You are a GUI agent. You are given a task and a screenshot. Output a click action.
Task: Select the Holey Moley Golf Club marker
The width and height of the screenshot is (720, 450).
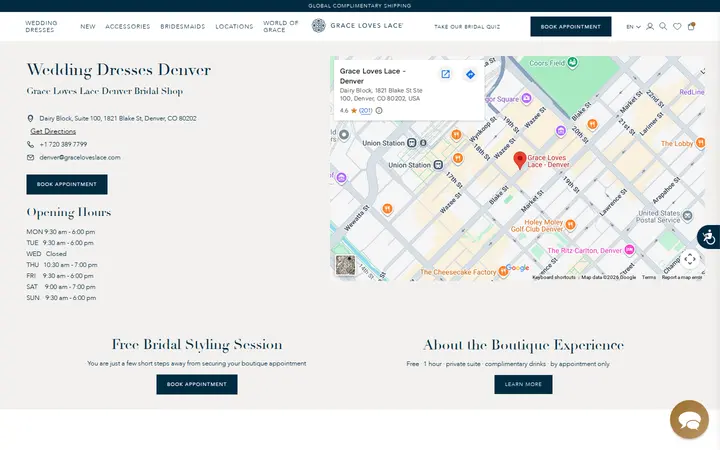(x=570, y=225)
